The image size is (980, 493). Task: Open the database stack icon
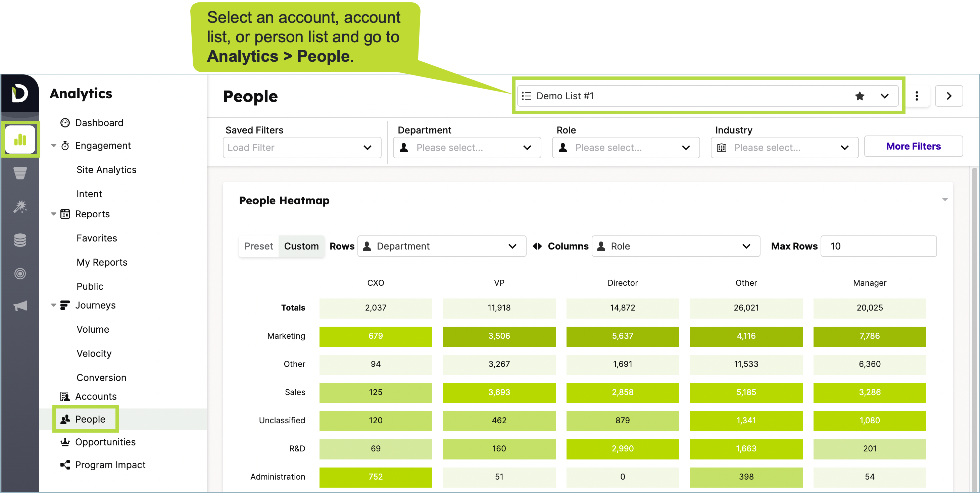(x=20, y=240)
